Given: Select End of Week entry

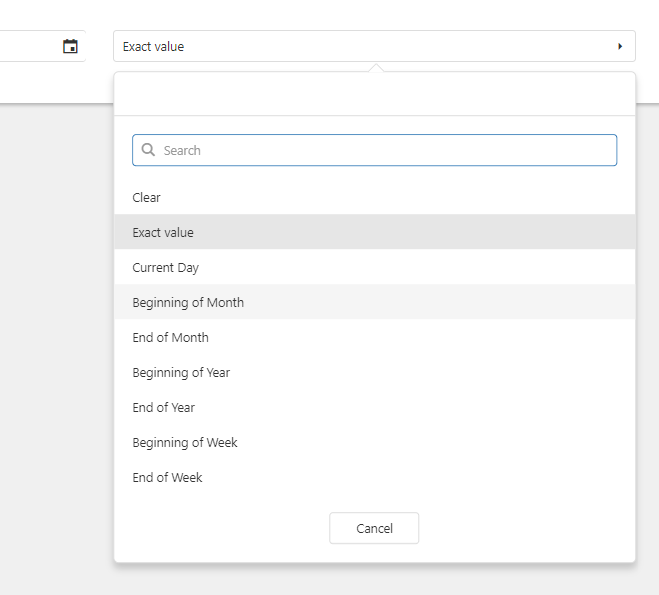Looking at the screenshot, I should coord(374,477).
